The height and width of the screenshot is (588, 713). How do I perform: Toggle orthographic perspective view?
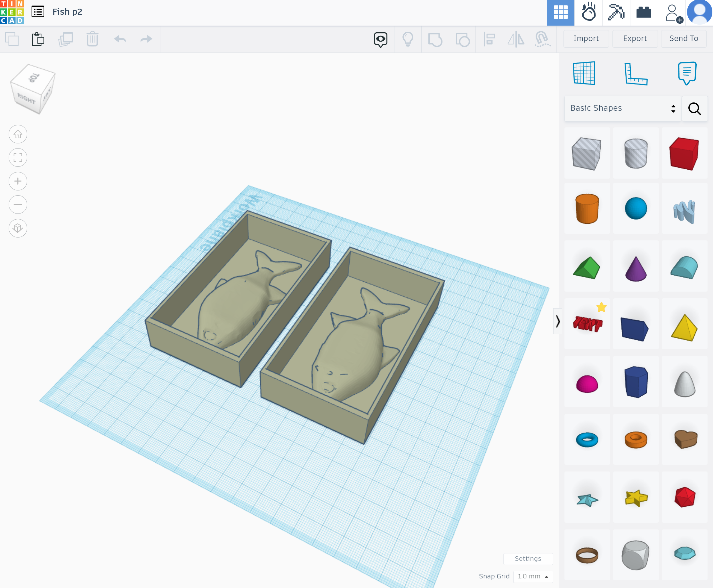point(18,228)
